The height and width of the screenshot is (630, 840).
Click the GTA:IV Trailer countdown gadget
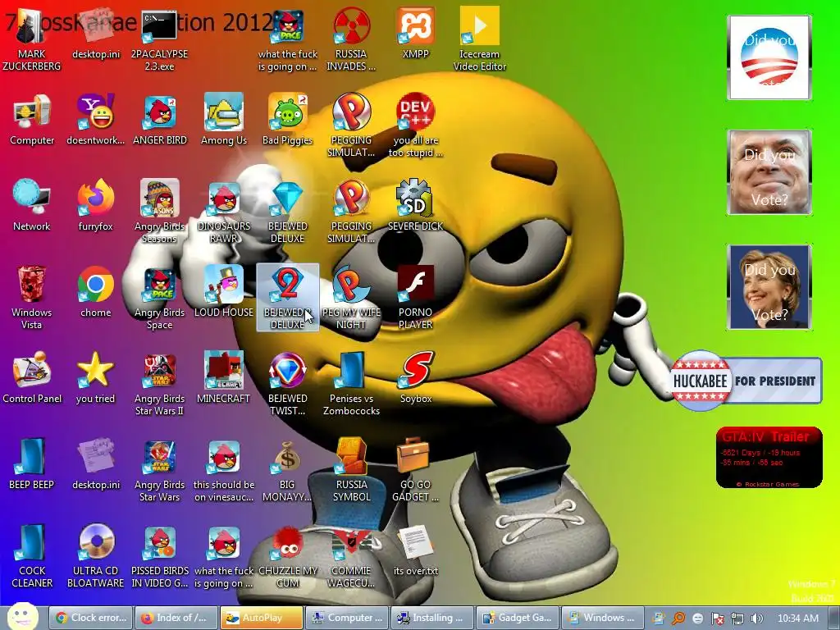pyautogui.click(x=769, y=458)
